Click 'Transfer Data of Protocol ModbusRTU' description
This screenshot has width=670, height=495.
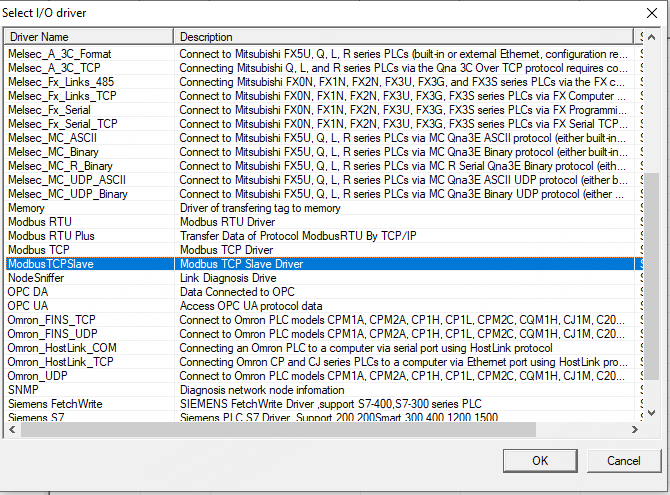coord(298,236)
